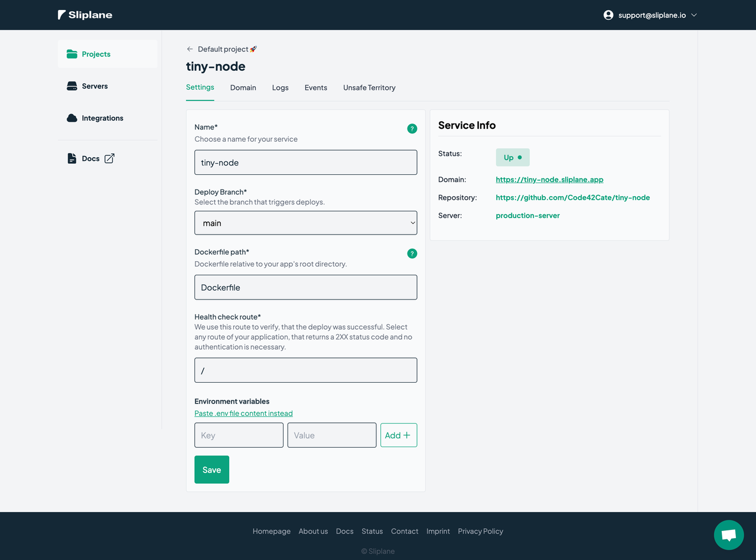Open the Homepage footer link

coord(272,531)
